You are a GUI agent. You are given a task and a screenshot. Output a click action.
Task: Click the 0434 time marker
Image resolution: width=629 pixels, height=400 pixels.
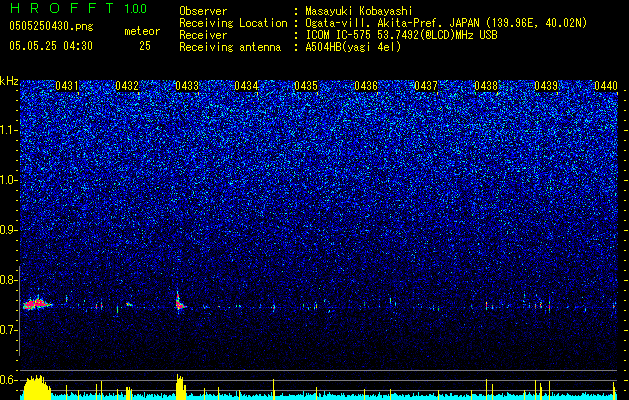(246, 86)
